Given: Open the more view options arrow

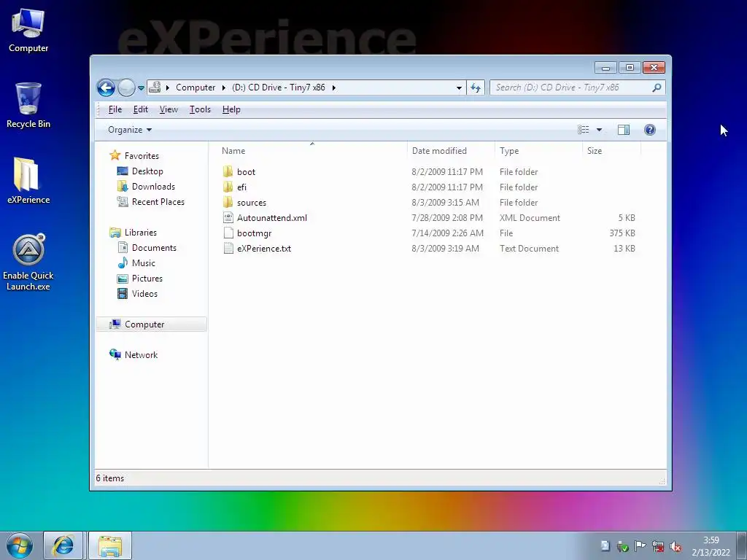Looking at the screenshot, I should coord(600,130).
